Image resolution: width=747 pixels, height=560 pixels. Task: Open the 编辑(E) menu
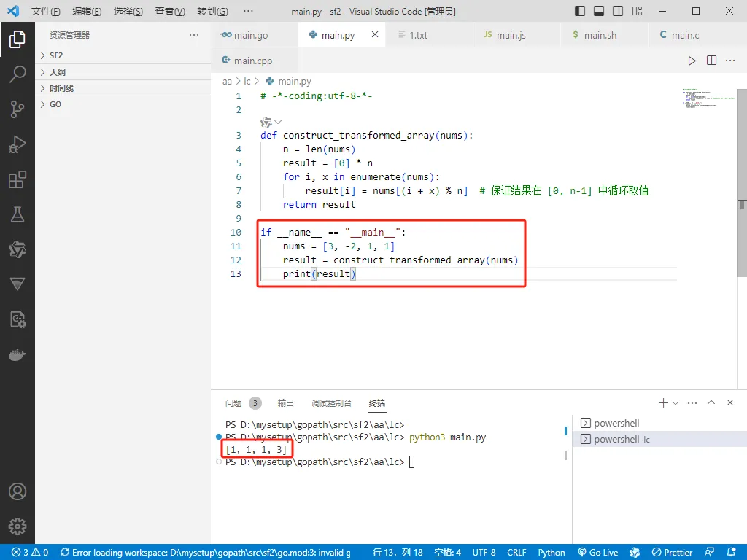[87, 11]
